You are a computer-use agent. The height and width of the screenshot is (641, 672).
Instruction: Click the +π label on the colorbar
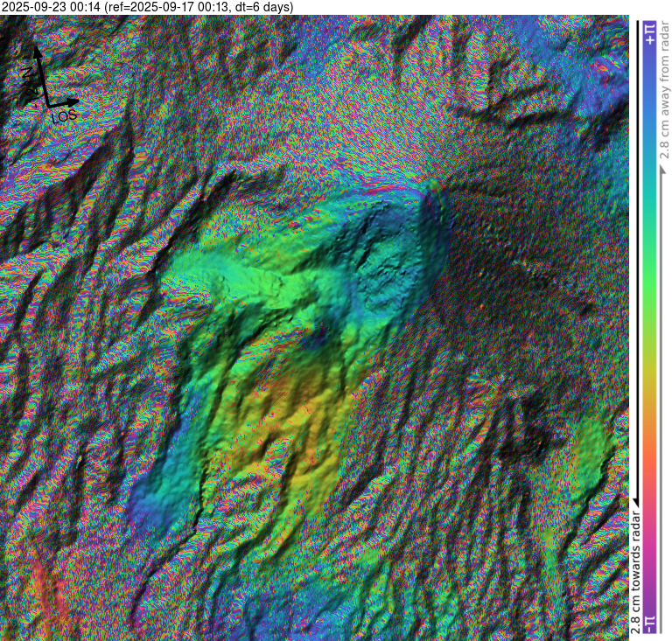[x=649, y=34]
